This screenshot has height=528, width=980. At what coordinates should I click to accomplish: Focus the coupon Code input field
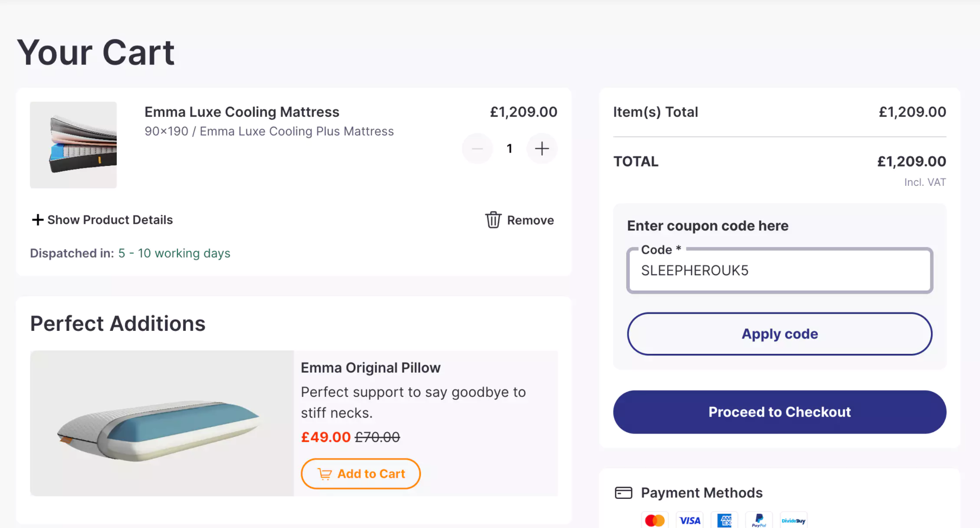pyautogui.click(x=779, y=271)
